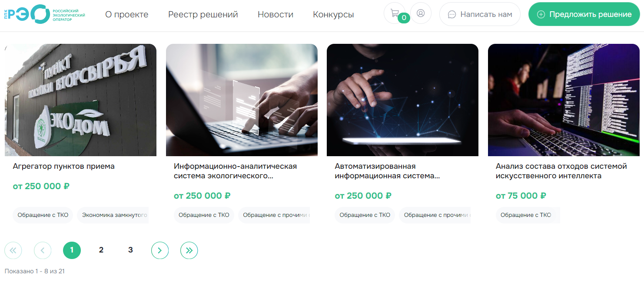The width and height of the screenshot is (644, 282).
Task: Click Экономика замкнутого tag chip
Action: click(113, 215)
